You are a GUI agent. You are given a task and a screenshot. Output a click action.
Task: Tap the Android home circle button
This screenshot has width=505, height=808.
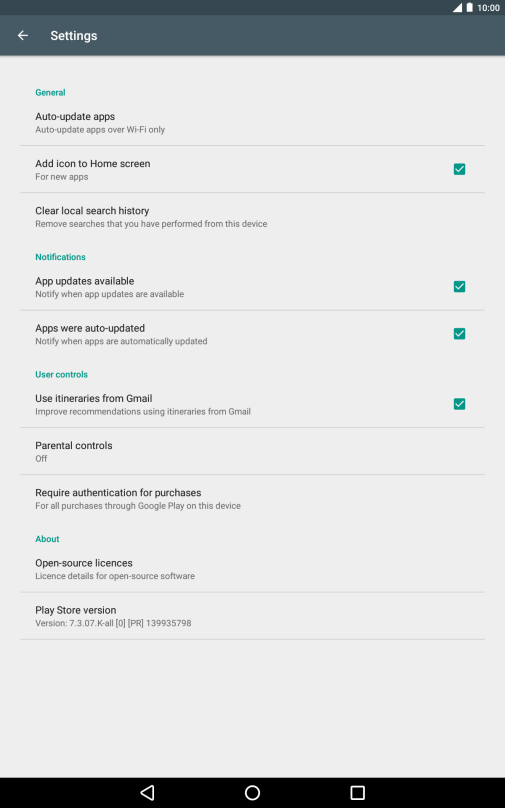(252, 793)
